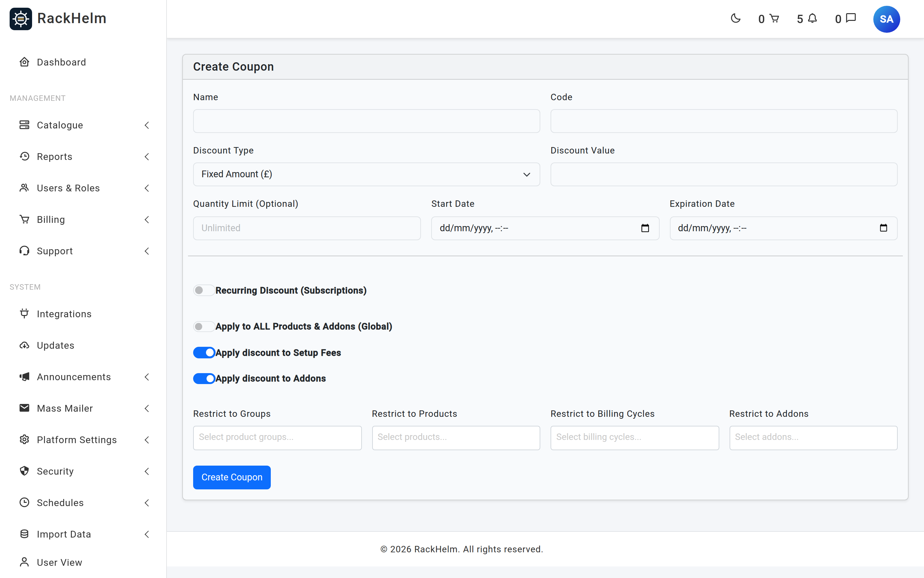Viewport: 924px width, 578px height.
Task: Click the Users & Roles people icon
Action: coord(24,188)
